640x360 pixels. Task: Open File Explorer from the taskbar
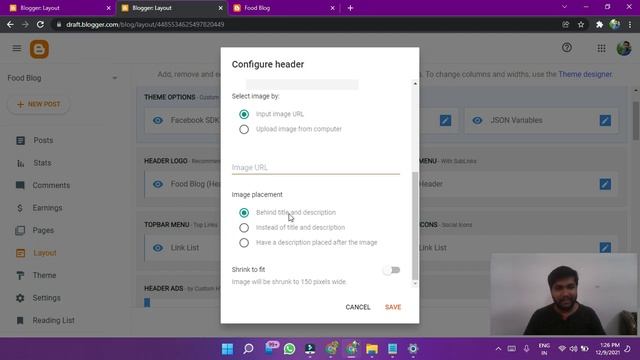click(x=372, y=349)
